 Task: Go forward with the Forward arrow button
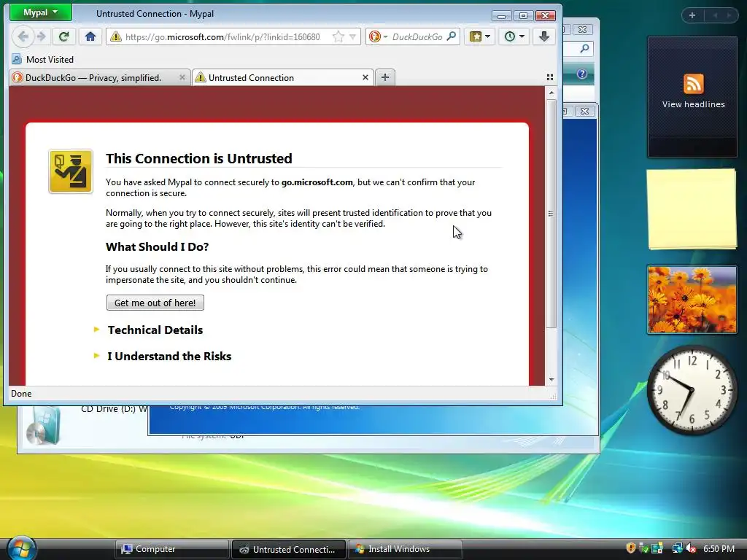click(x=42, y=36)
